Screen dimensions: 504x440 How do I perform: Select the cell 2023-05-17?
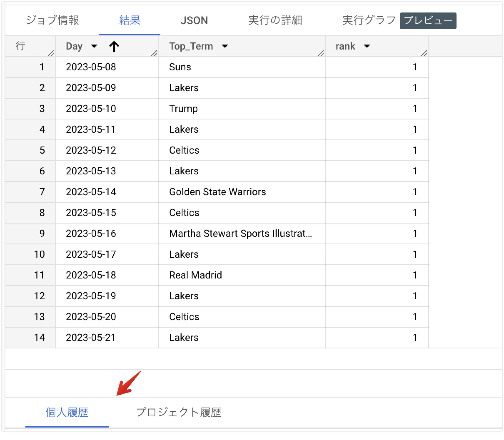pos(107,254)
